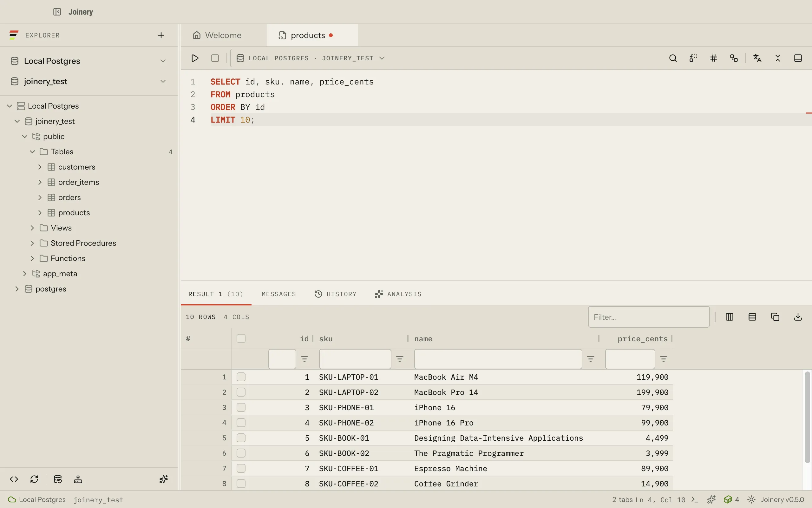Click code brackets icon in explorer footer
812x508 pixels.
click(14, 479)
